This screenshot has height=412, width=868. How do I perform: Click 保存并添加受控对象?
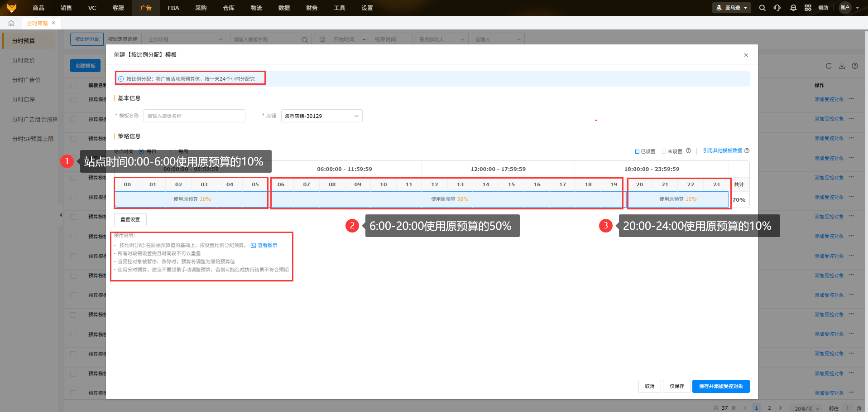point(721,386)
